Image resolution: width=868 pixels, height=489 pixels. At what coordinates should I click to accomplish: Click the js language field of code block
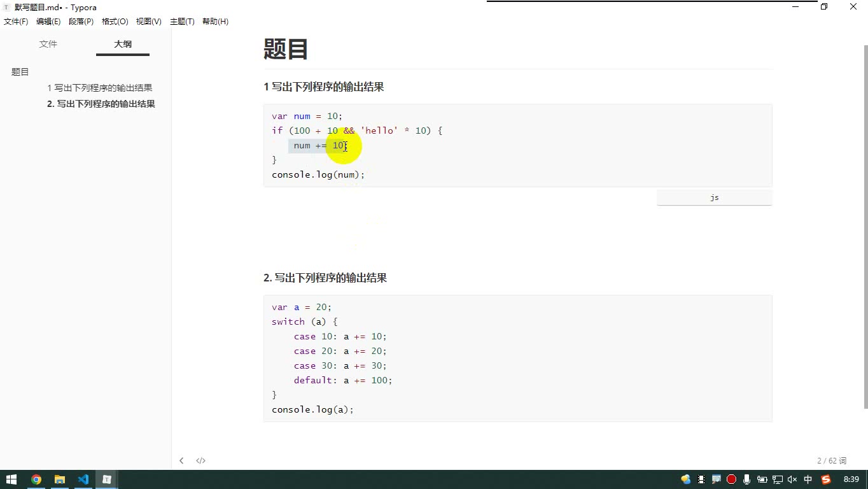tap(714, 197)
